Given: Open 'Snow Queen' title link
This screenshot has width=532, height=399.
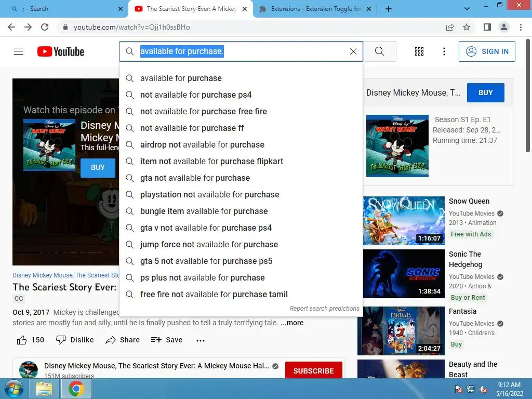Looking at the screenshot, I should coord(469,201).
